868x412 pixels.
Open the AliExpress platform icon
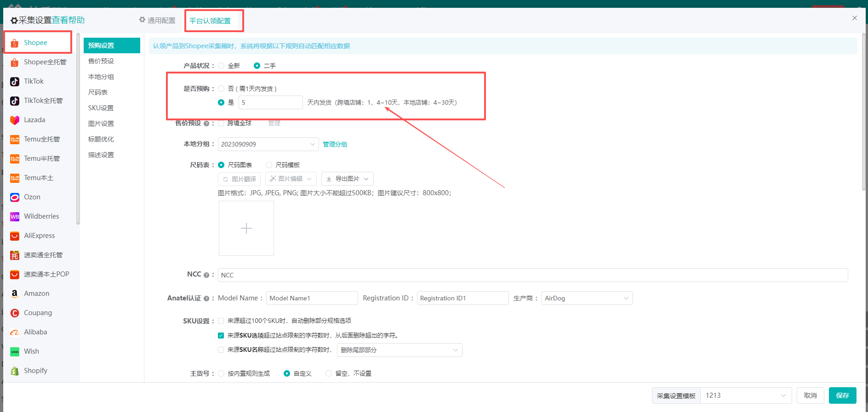coord(15,236)
